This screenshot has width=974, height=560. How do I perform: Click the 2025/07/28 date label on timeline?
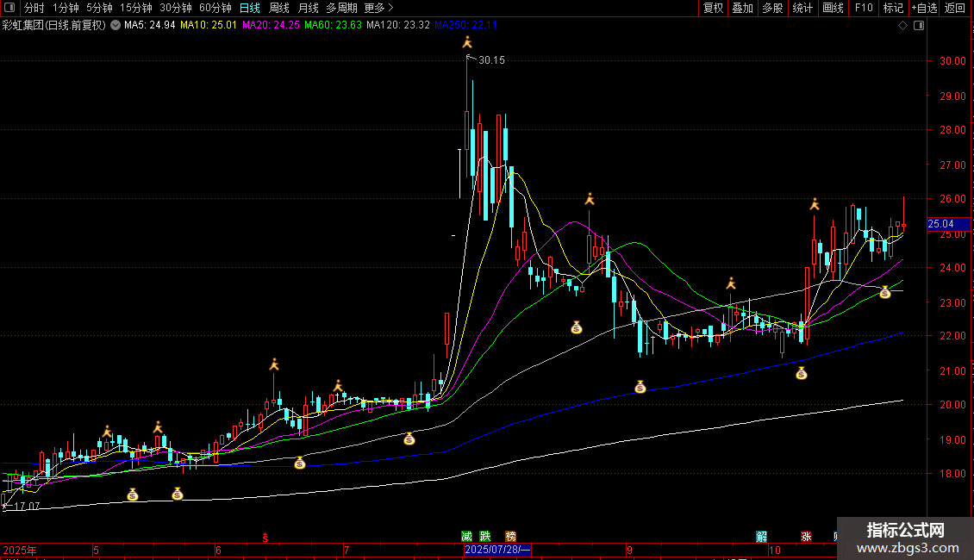[x=497, y=550]
